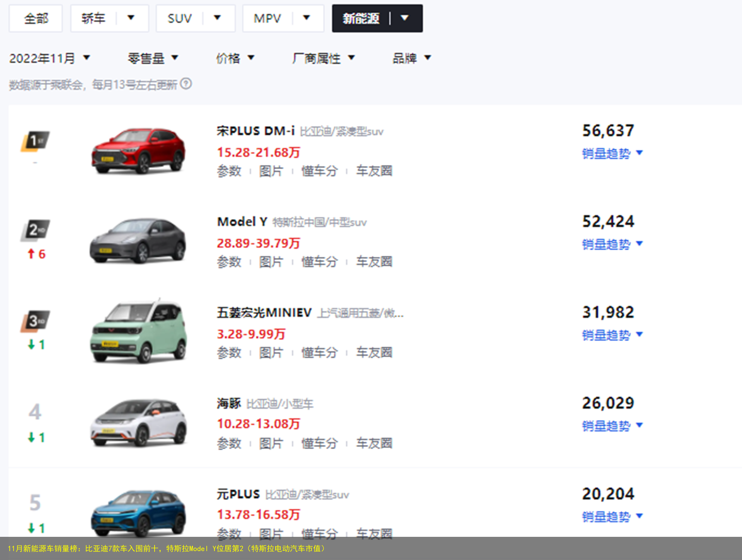Open 图片 for 宋PLUS DM-i
This screenshot has width=742, height=560.
(271, 171)
